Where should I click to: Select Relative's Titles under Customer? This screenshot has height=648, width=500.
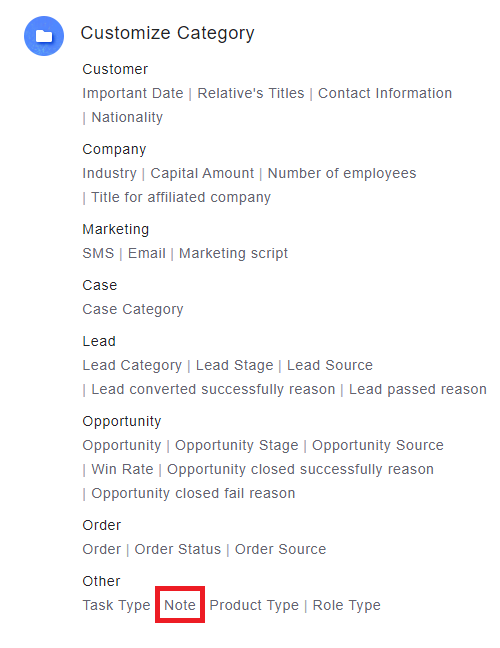251,93
